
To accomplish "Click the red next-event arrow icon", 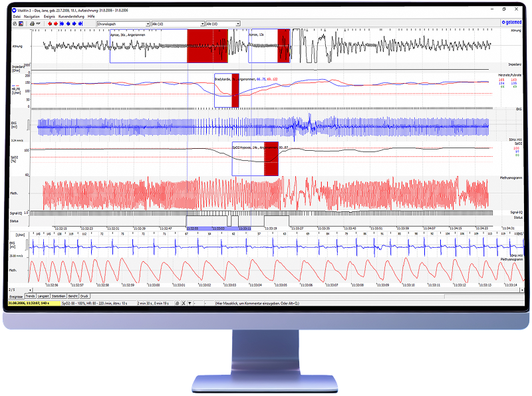I will click(x=55, y=23).
